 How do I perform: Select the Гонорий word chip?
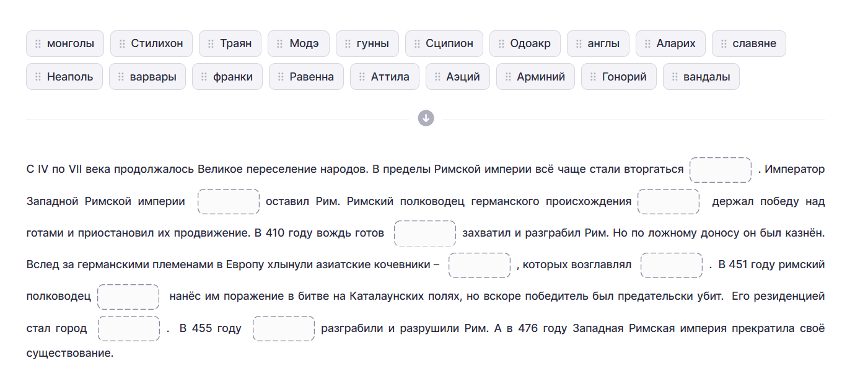(618, 77)
